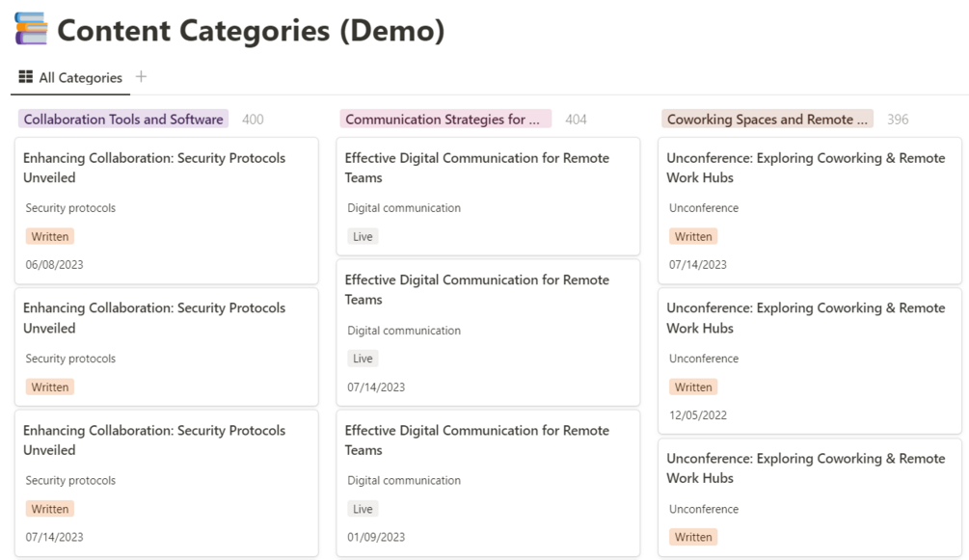Viewport: 969px width, 560px height.
Task: Click the Written tag above the 12/05/2022 date
Action: tap(692, 387)
